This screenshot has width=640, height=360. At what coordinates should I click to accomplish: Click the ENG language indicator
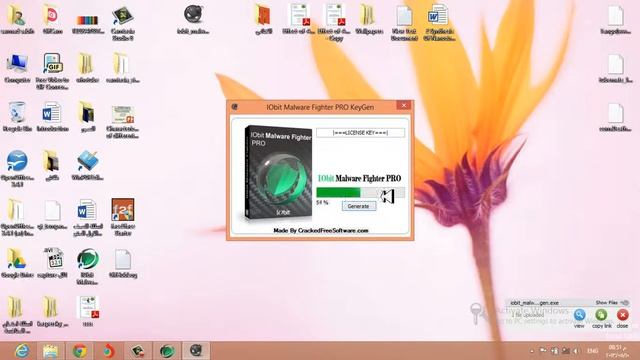[x=592, y=351]
